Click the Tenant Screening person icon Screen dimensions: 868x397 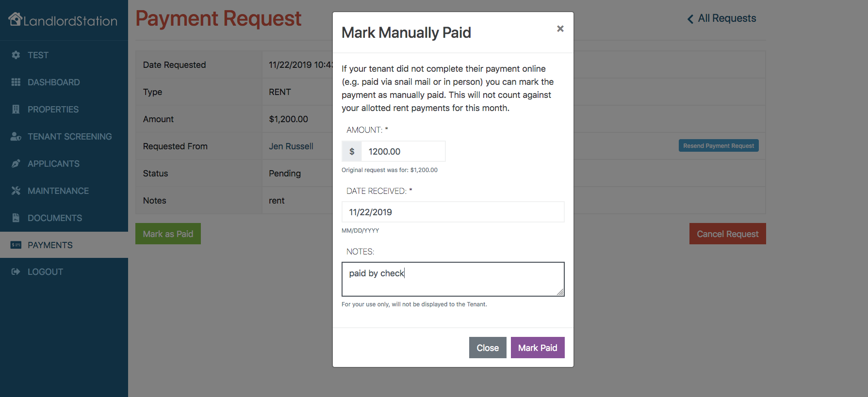[16, 137]
